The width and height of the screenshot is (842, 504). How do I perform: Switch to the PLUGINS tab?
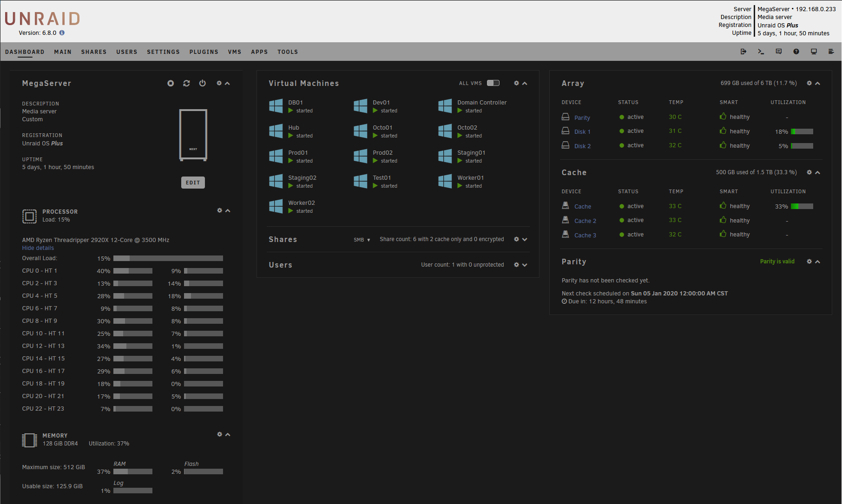click(x=204, y=52)
